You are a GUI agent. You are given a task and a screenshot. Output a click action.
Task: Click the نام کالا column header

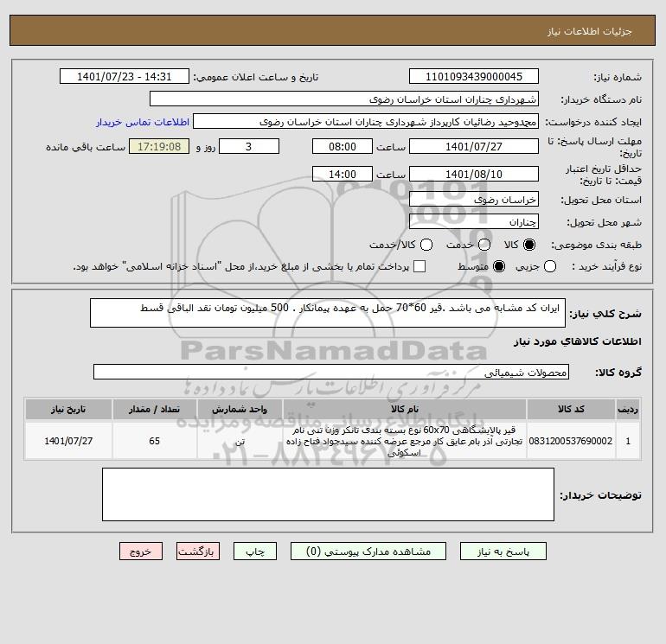pos(405,409)
